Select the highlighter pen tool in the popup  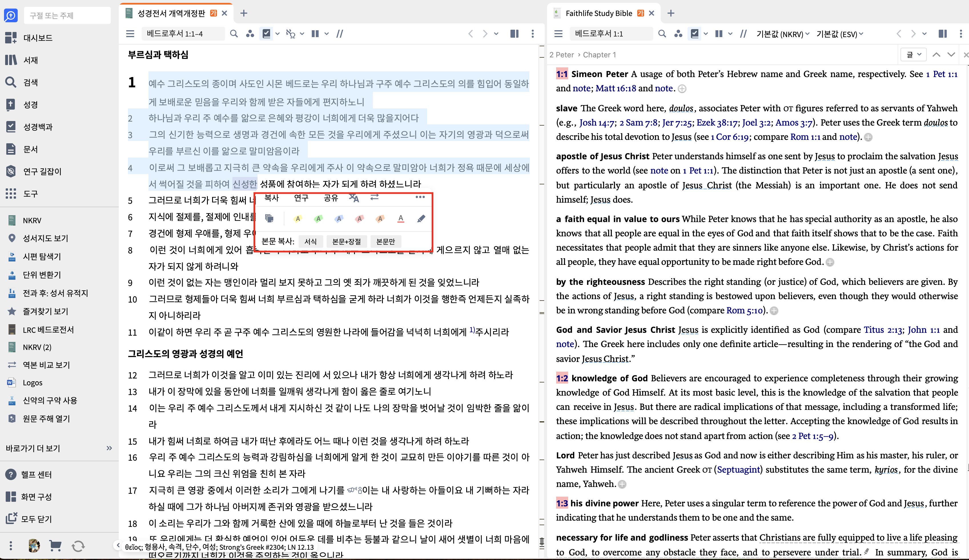[x=421, y=219]
